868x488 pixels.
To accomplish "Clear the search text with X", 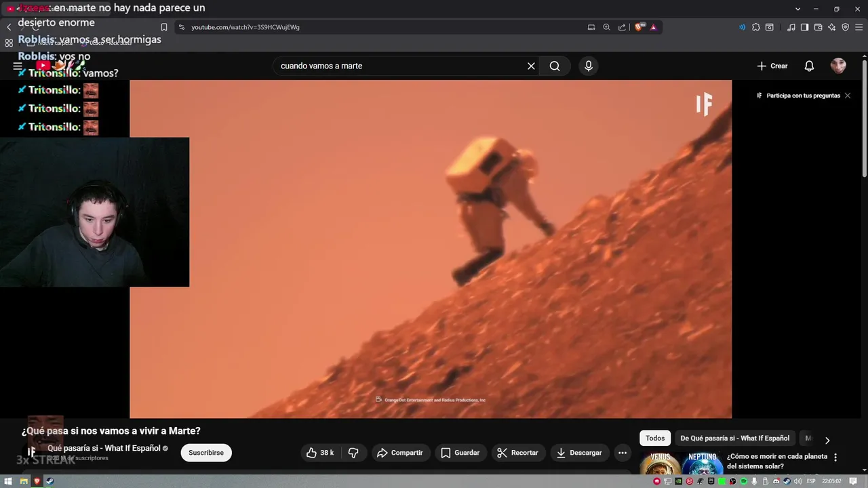I will pyautogui.click(x=531, y=66).
